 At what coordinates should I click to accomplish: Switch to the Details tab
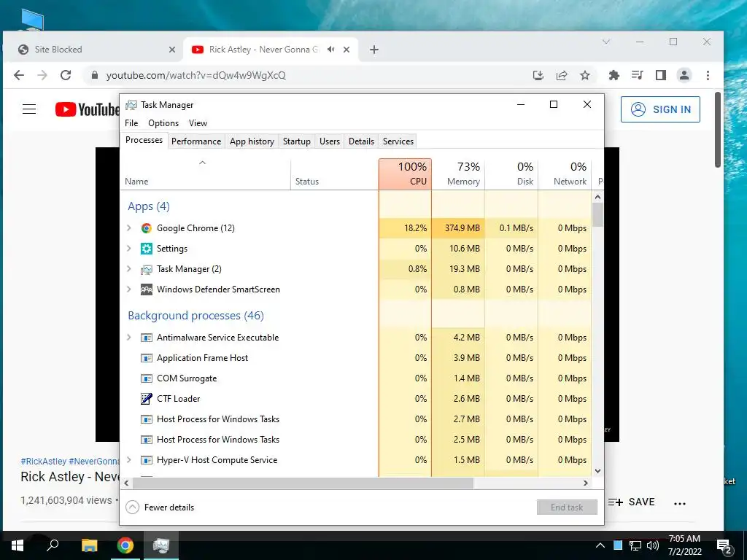tap(361, 141)
